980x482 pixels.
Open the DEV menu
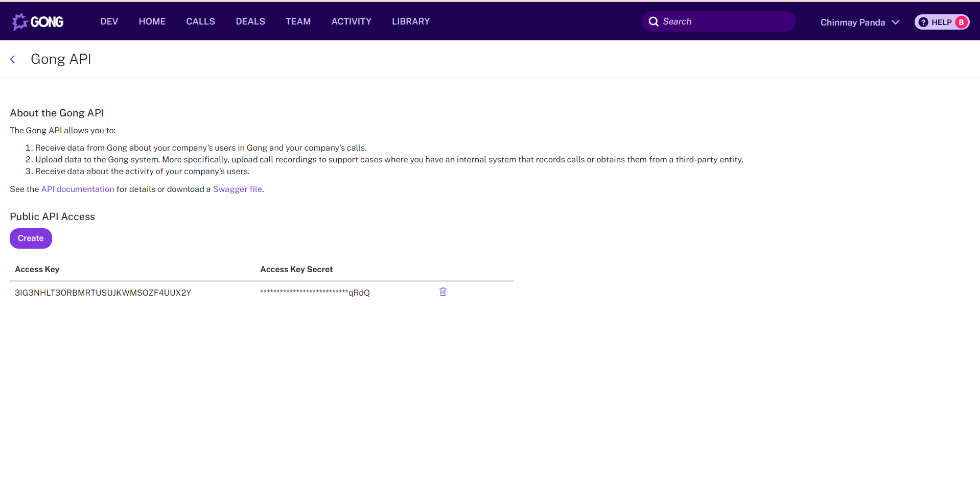(x=109, y=21)
